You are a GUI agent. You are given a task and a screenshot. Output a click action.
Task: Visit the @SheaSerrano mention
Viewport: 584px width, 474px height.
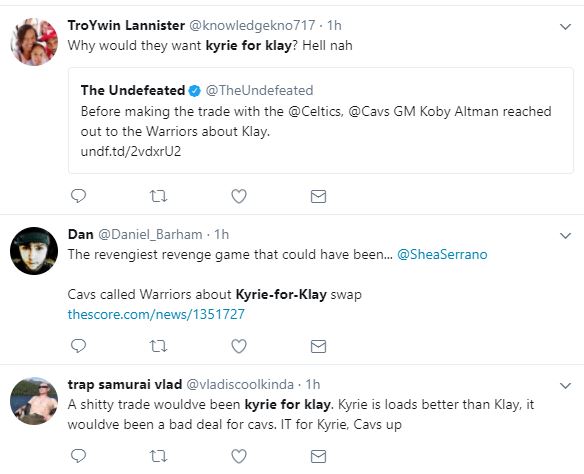coord(442,254)
